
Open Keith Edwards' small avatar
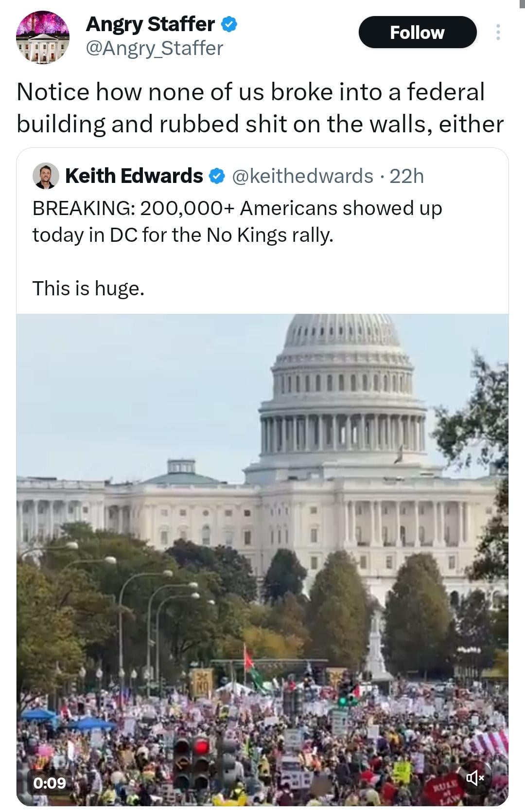[46, 176]
